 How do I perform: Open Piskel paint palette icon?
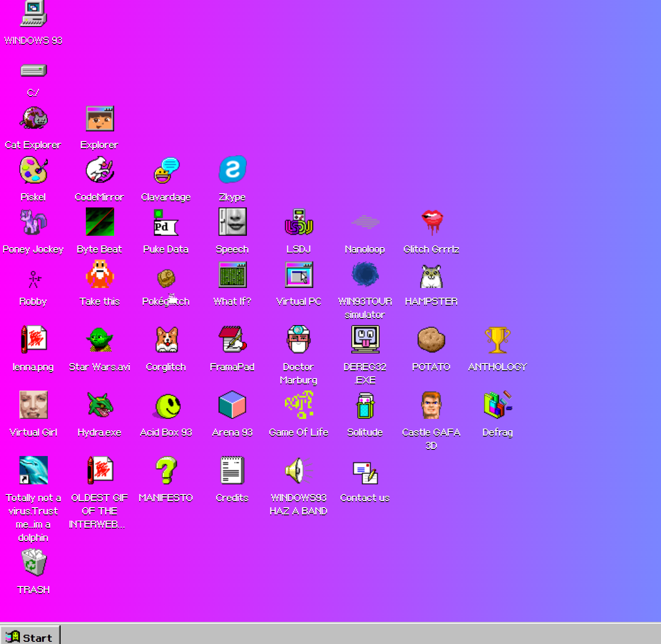tap(33, 170)
